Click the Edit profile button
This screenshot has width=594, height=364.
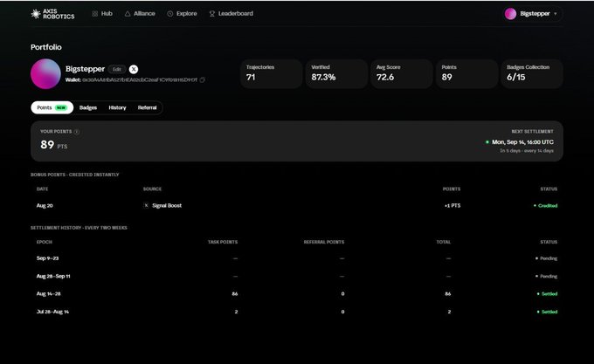click(x=117, y=69)
